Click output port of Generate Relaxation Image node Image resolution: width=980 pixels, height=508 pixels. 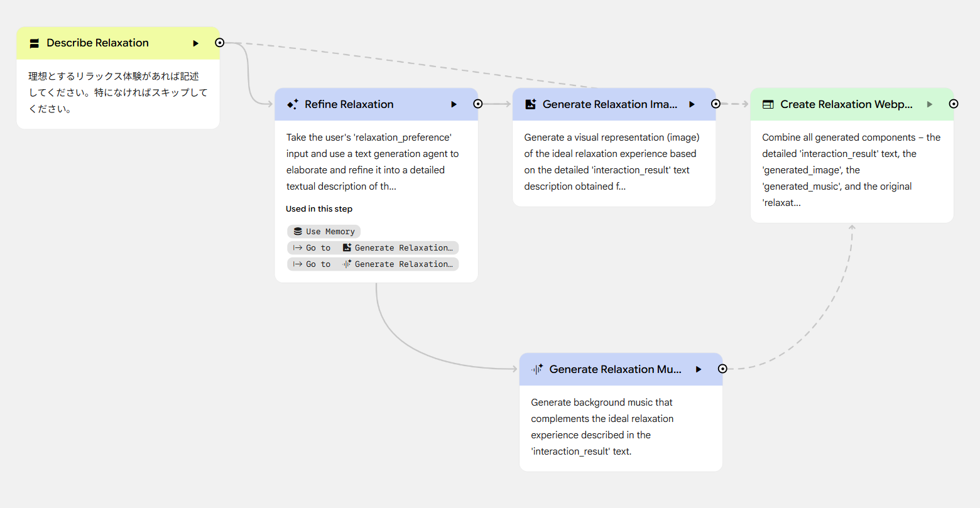pos(716,104)
